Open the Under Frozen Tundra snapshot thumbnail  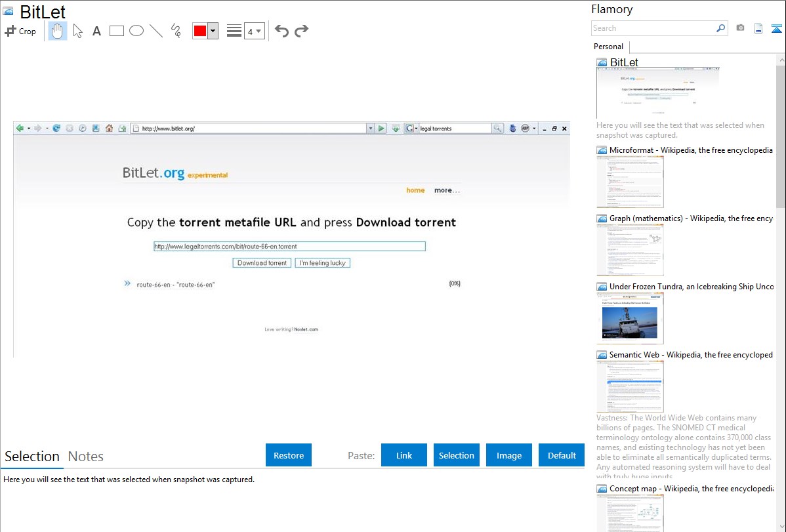630,318
